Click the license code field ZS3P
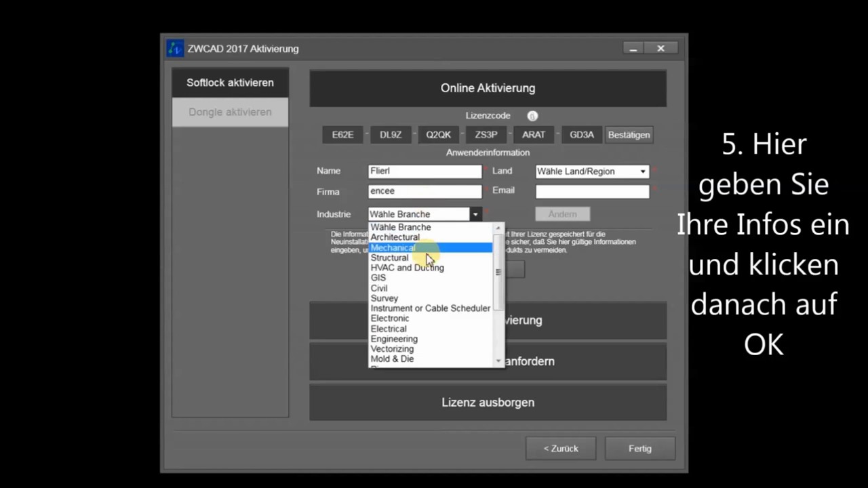 coord(486,135)
